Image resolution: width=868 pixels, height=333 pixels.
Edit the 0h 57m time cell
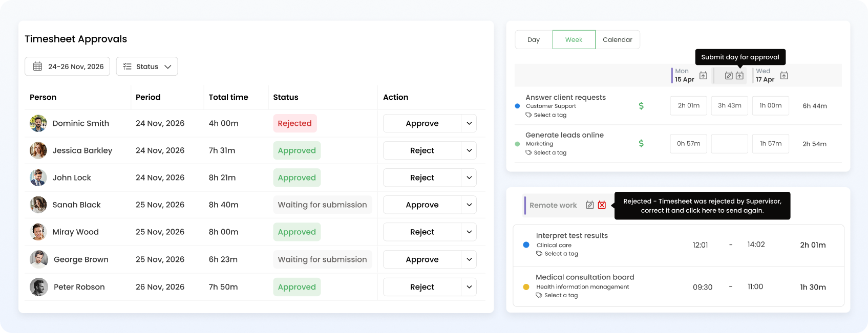click(x=689, y=144)
